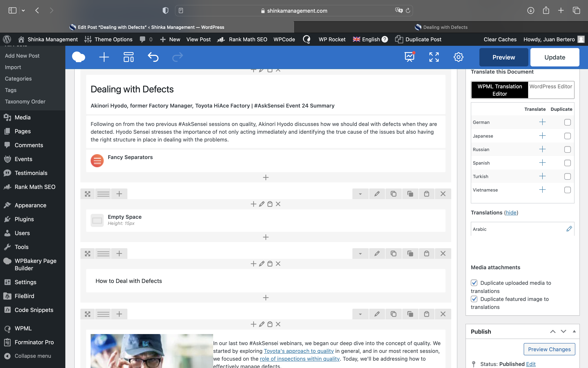Add Turkish translation plus icon
The height and width of the screenshot is (368, 588).
point(542,176)
